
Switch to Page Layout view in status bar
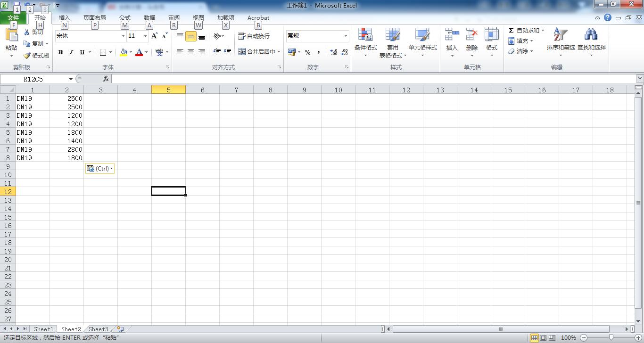[x=543, y=337]
